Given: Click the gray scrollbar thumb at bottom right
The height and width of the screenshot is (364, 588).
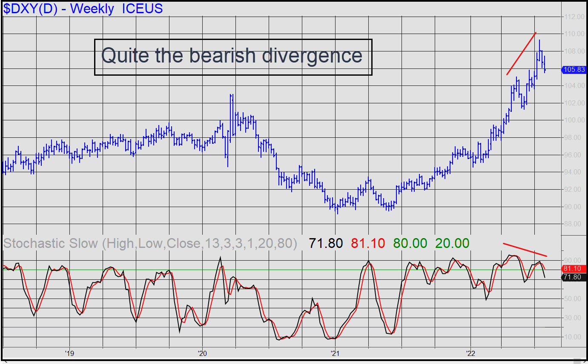Looking at the screenshot, I should 577,361.
